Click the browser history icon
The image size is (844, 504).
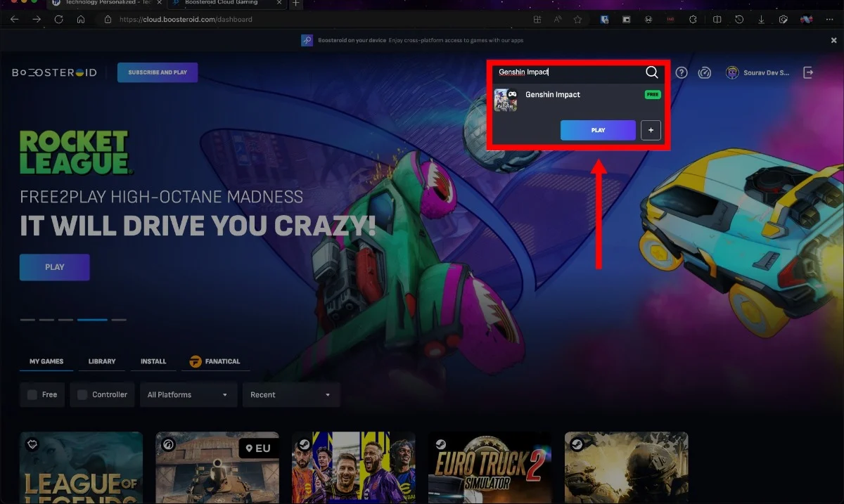point(739,20)
